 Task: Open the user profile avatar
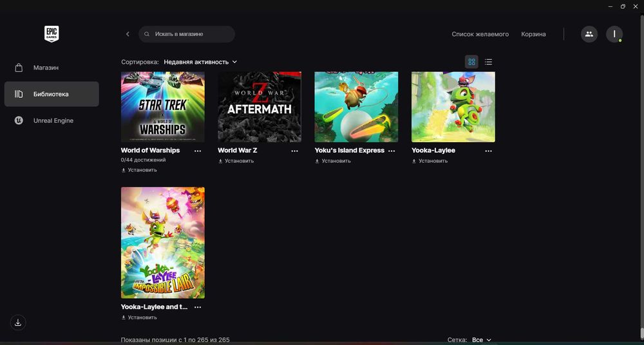[614, 34]
